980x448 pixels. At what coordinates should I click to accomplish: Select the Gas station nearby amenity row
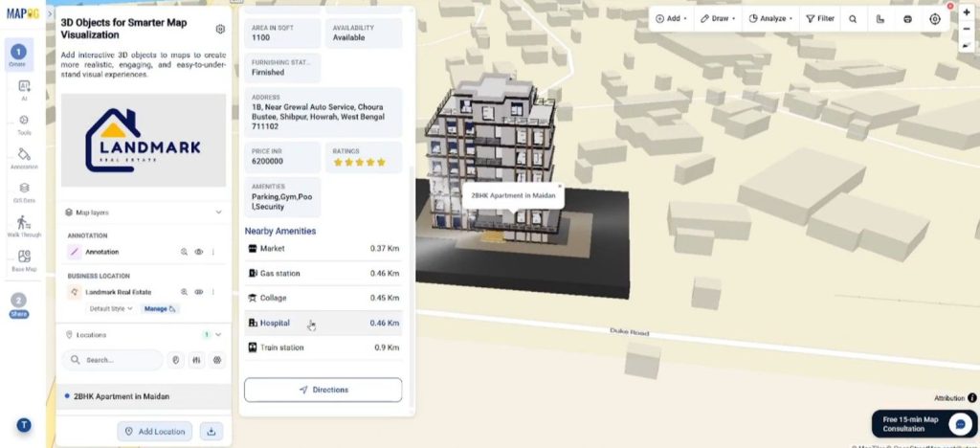(x=323, y=273)
